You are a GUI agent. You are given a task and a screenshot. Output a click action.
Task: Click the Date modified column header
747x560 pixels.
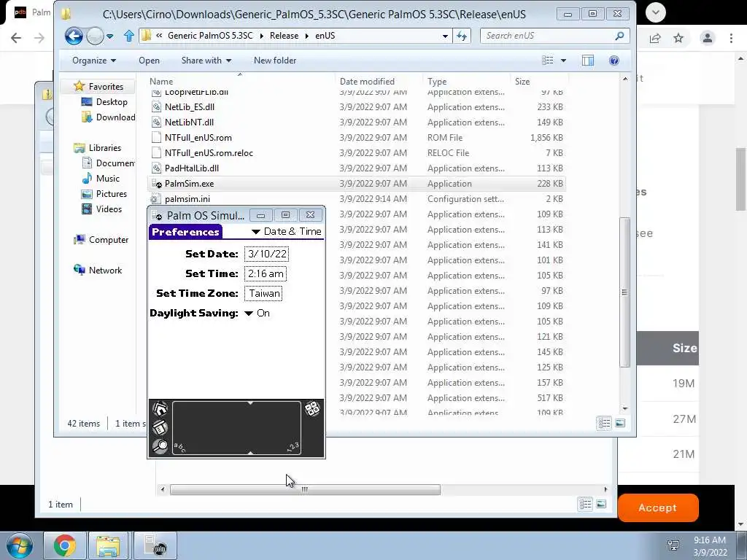[x=367, y=82]
